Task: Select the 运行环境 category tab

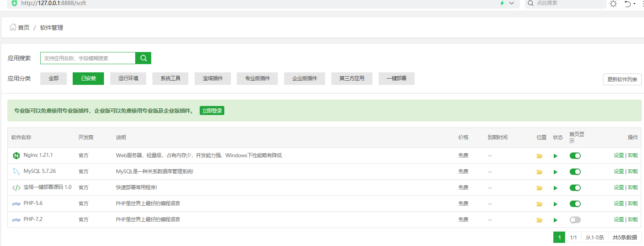Action: [128, 79]
